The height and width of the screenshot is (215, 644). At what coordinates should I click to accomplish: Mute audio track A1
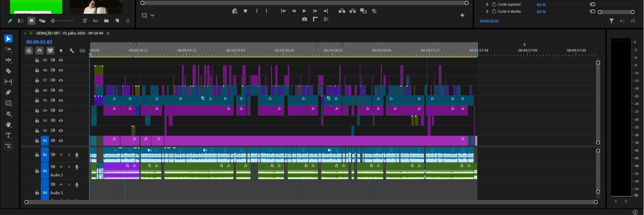pos(61,155)
